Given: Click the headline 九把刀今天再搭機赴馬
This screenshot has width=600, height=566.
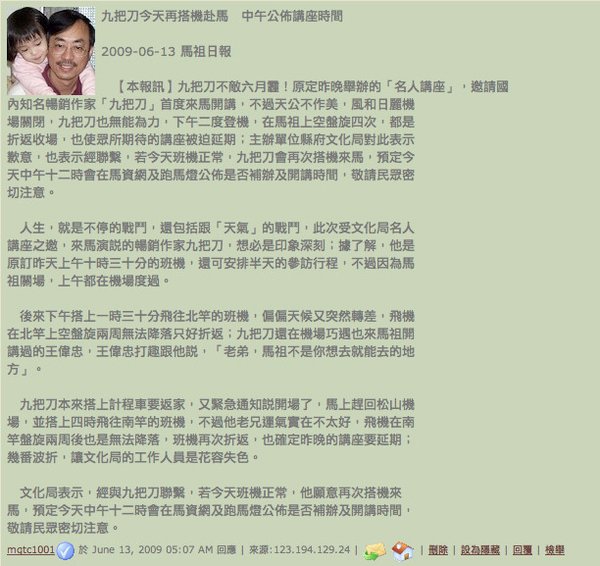Looking at the screenshot, I should click(x=165, y=16).
